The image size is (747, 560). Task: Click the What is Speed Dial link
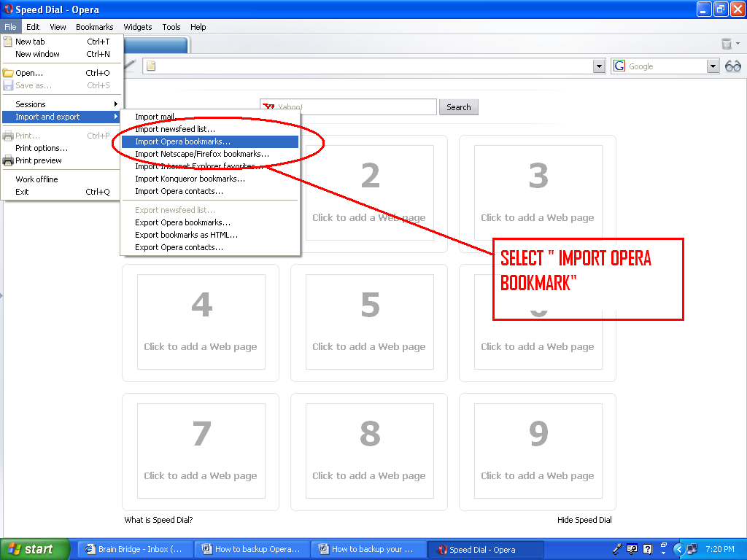tap(158, 519)
